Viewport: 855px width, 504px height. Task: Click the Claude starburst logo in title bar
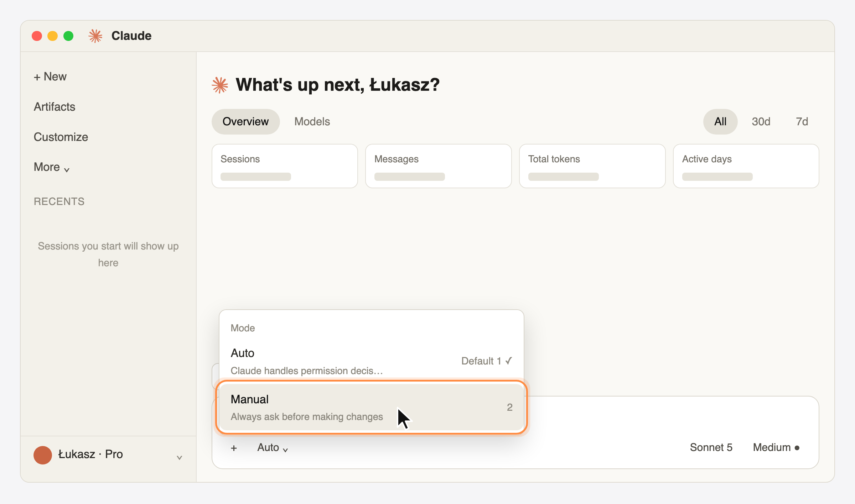[95, 36]
